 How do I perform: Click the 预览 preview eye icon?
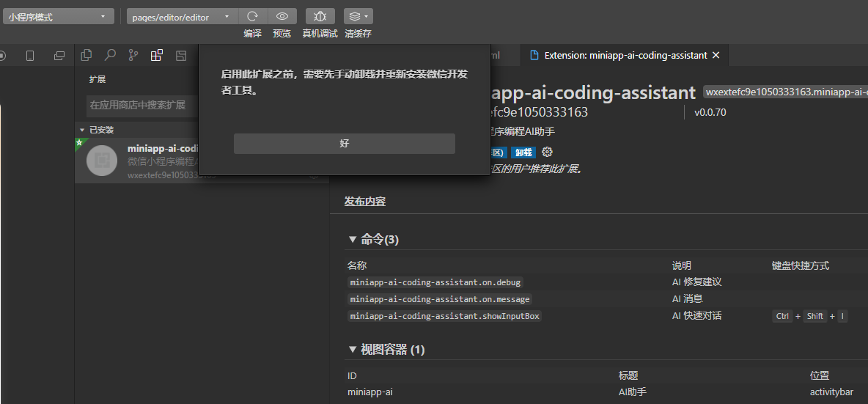pos(282,17)
